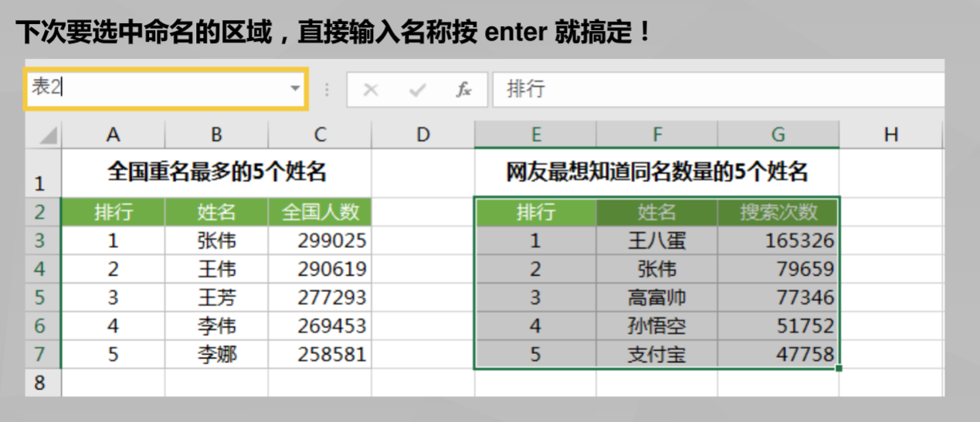Click the cell with value 290619
Image resolution: width=980 pixels, height=422 pixels.
320,269
